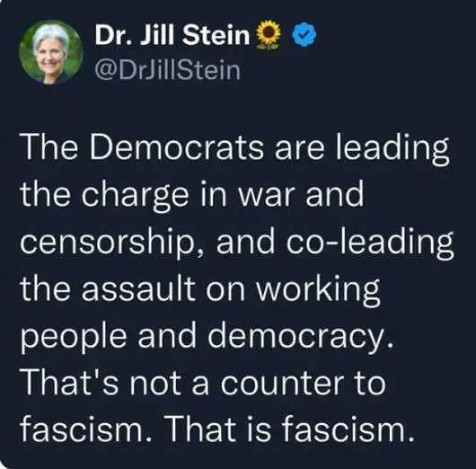Select the word The opening the tweet
This screenshot has height=469, width=476.
coord(49,148)
